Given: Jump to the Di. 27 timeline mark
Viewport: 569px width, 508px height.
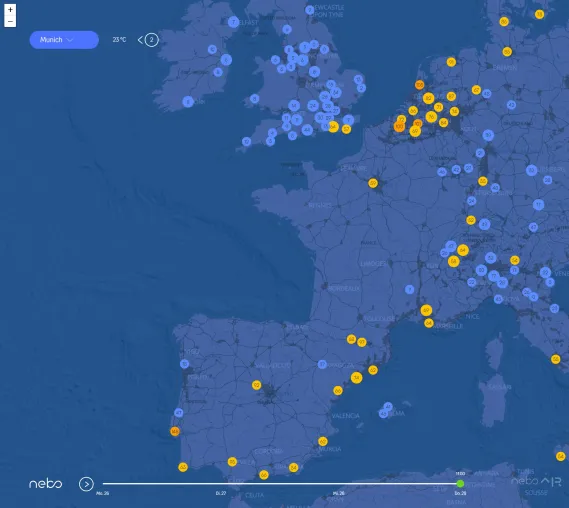Looking at the screenshot, I should coord(221,493).
